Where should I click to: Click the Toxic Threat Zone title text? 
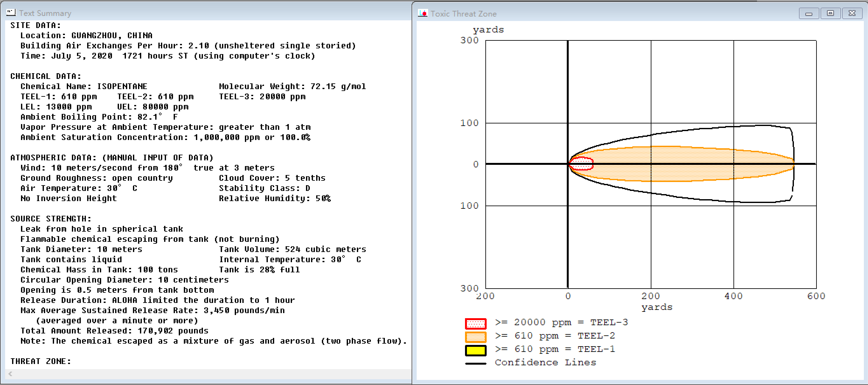click(x=463, y=14)
